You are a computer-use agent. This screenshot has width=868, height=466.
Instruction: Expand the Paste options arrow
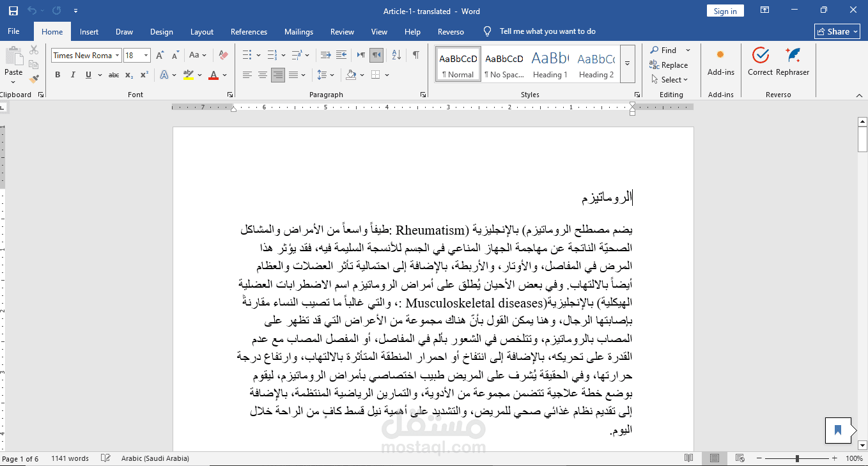(x=13, y=82)
